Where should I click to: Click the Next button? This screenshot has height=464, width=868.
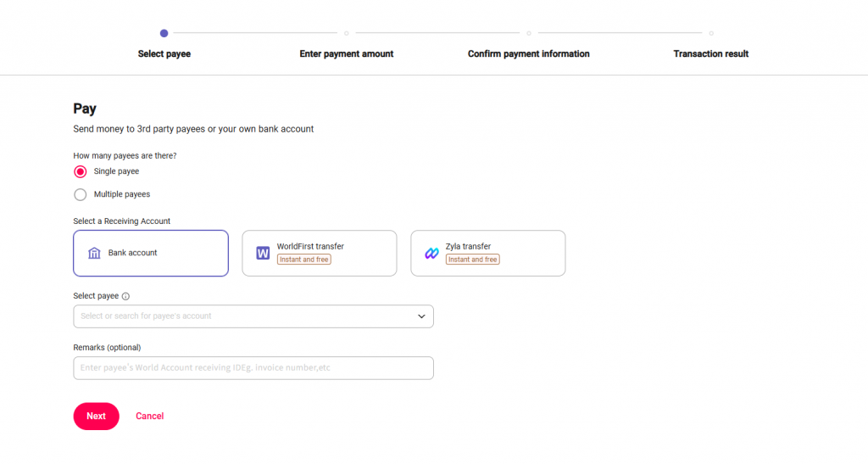(97, 416)
